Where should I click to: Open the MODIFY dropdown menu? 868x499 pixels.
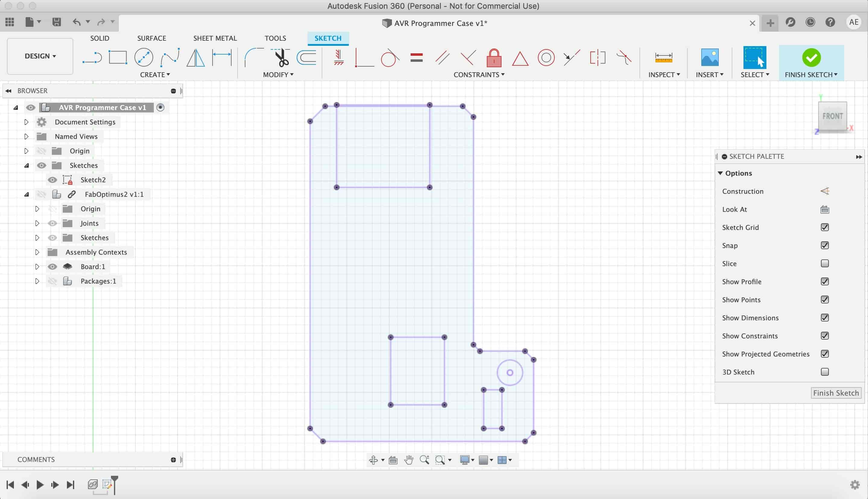(278, 74)
